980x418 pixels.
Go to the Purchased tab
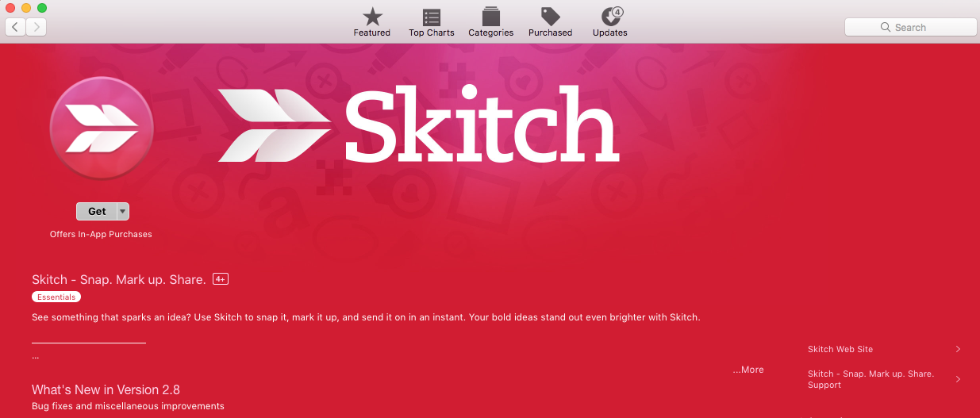[550, 21]
